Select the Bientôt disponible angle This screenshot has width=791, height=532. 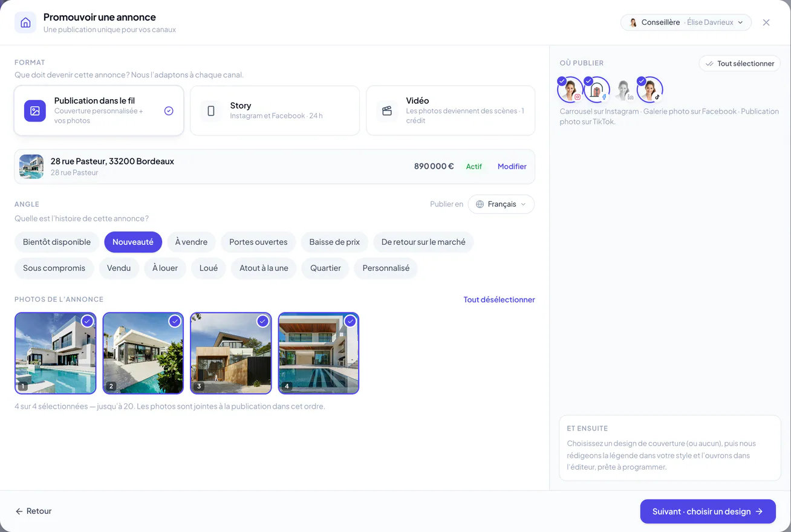pos(57,242)
